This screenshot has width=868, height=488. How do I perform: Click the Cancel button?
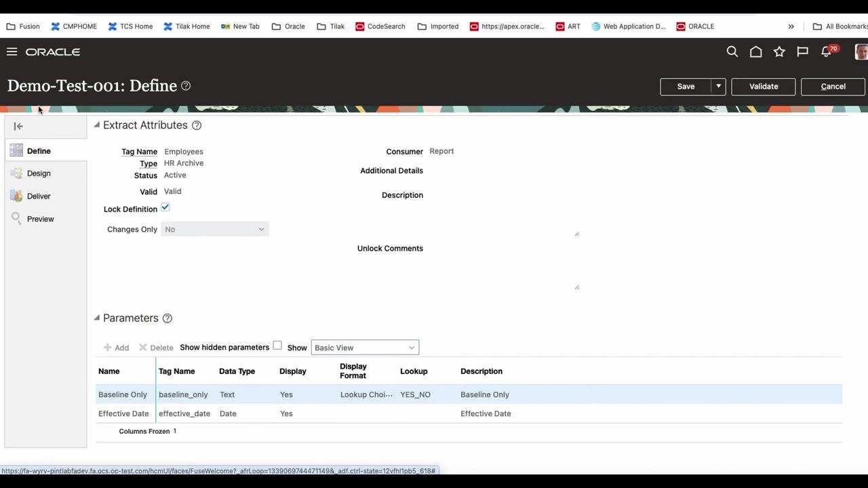tap(833, 86)
